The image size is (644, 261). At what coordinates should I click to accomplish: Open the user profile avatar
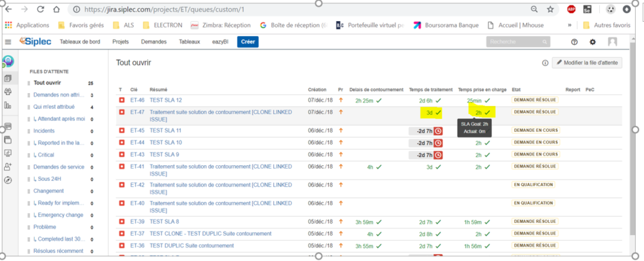click(612, 42)
